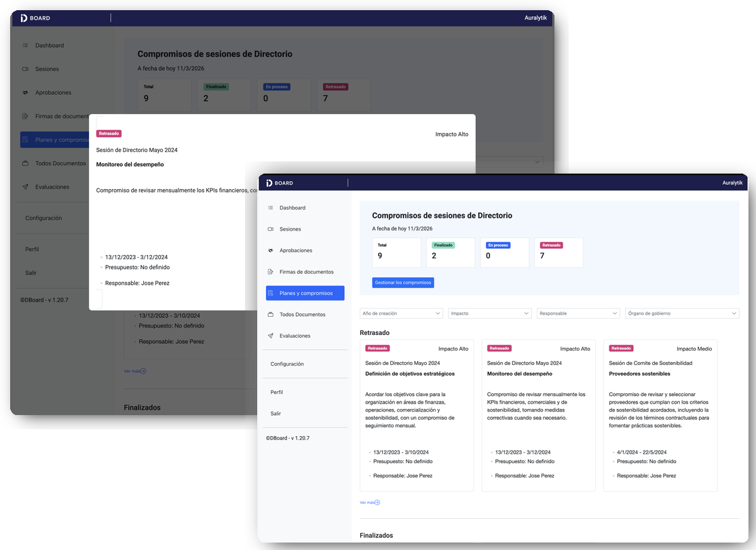
Task: Click the Evaluaciones paper-plane icon in front window
Action: coord(271,336)
